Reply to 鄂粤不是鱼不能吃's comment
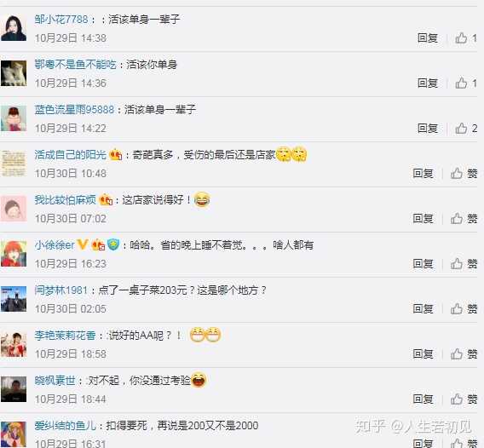This screenshot has width=484, height=448. [428, 83]
